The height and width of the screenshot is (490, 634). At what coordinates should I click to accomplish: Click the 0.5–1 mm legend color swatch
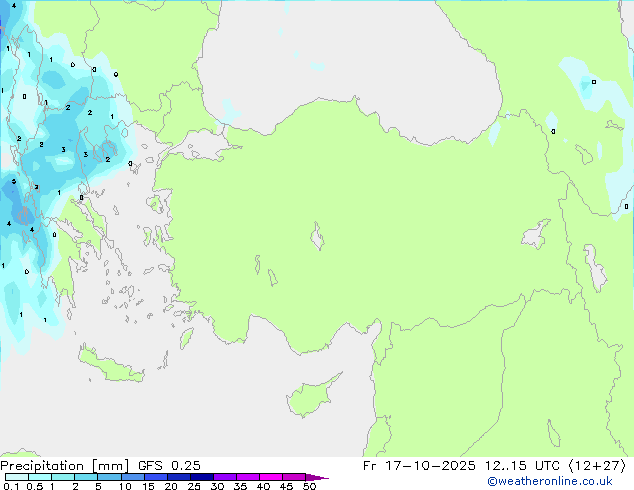click(x=40, y=477)
